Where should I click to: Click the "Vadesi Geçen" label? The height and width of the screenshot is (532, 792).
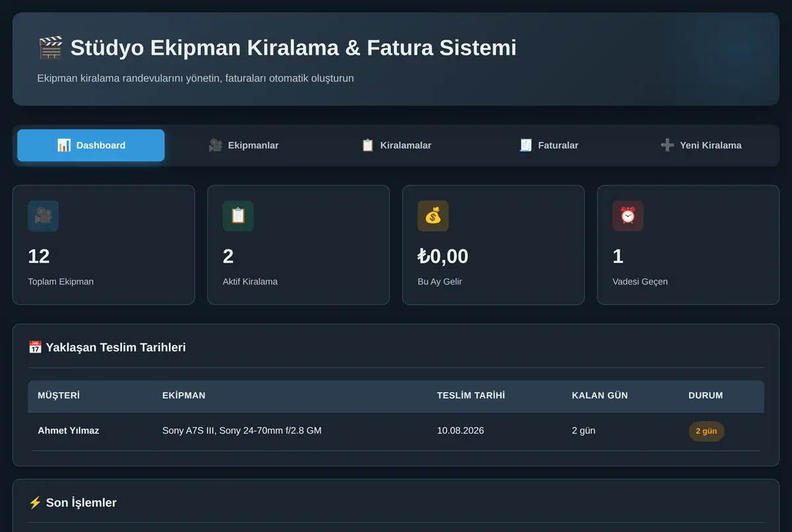[640, 281]
